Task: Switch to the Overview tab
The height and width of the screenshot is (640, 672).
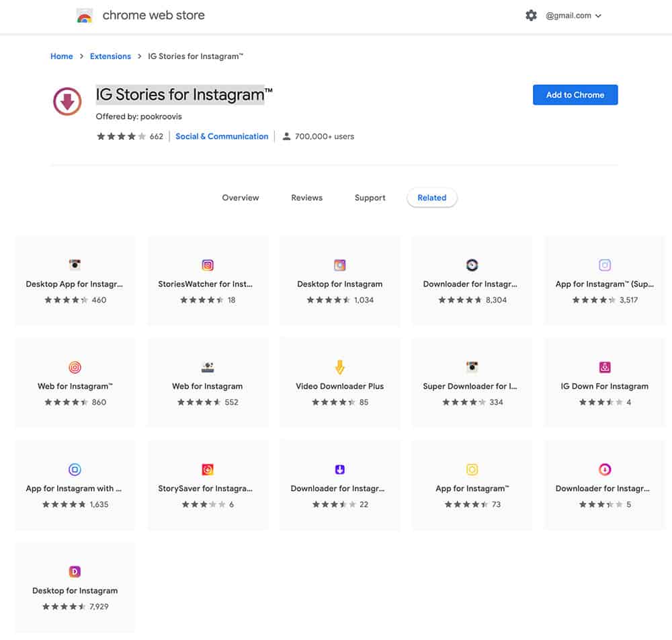Action: pyautogui.click(x=241, y=198)
